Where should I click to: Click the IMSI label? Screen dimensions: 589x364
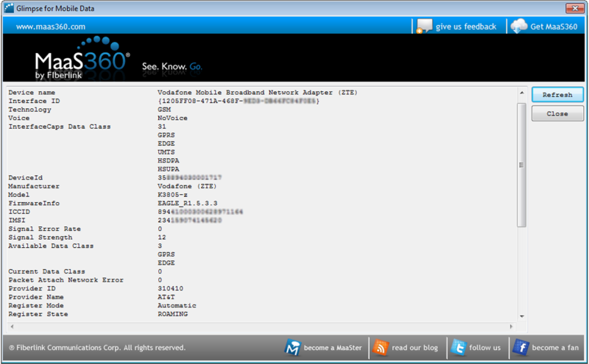[x=17, y=221]
